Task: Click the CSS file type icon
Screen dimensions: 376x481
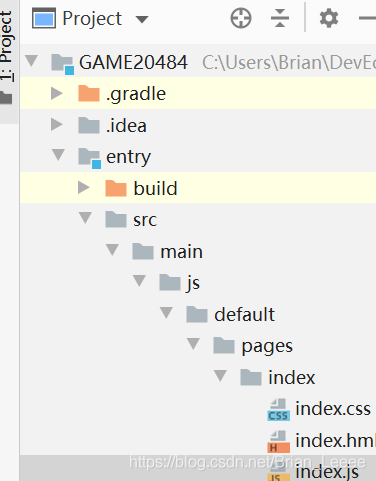Action: pyautogui.click(x=278, y=410)
